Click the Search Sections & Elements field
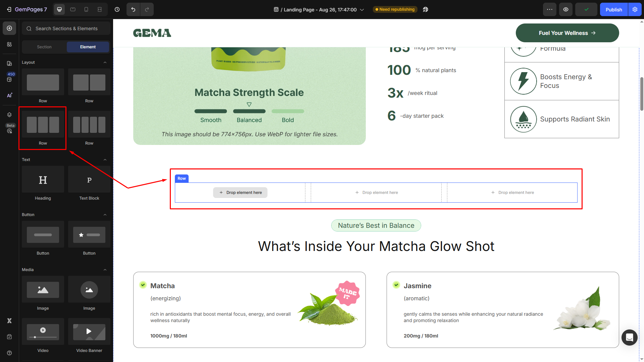Viewport: 644px width, 362px height. [66, 29]
